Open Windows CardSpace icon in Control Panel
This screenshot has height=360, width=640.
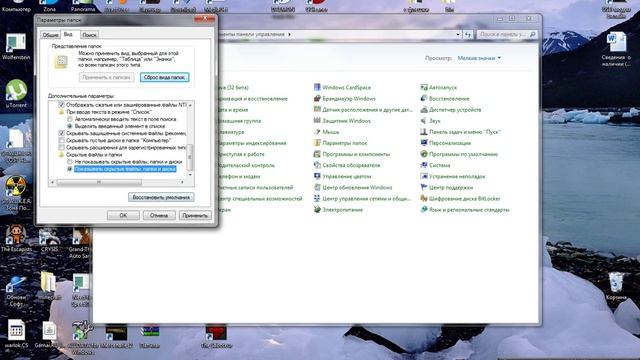pyautogui.click(x=317, y=87)
